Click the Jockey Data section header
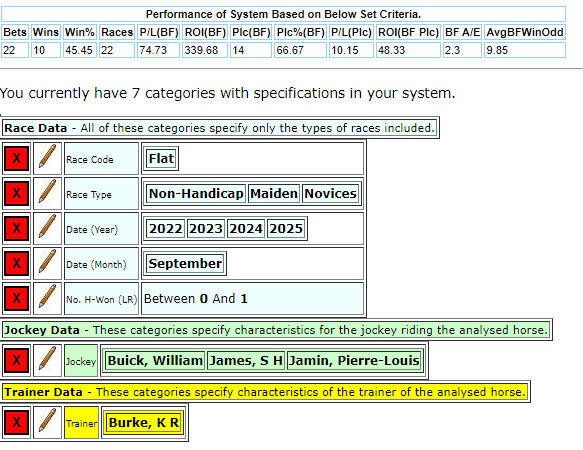This screenshot has height=450, width=583. [x=276, y=330]
